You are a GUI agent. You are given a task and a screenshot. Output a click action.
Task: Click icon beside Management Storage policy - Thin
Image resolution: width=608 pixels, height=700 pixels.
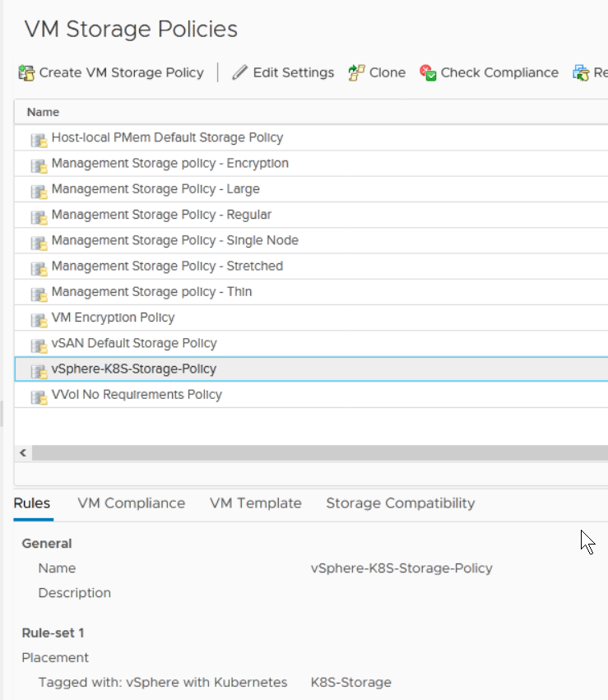(x=39, y=294)
